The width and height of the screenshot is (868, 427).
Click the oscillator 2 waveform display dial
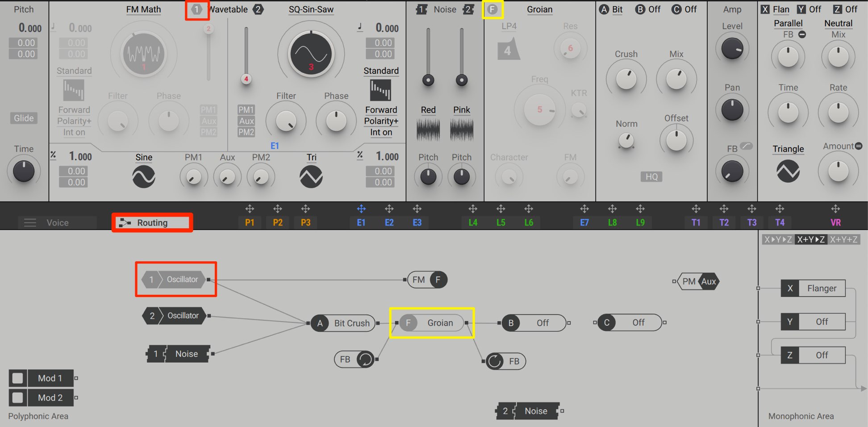pos(311,54)
